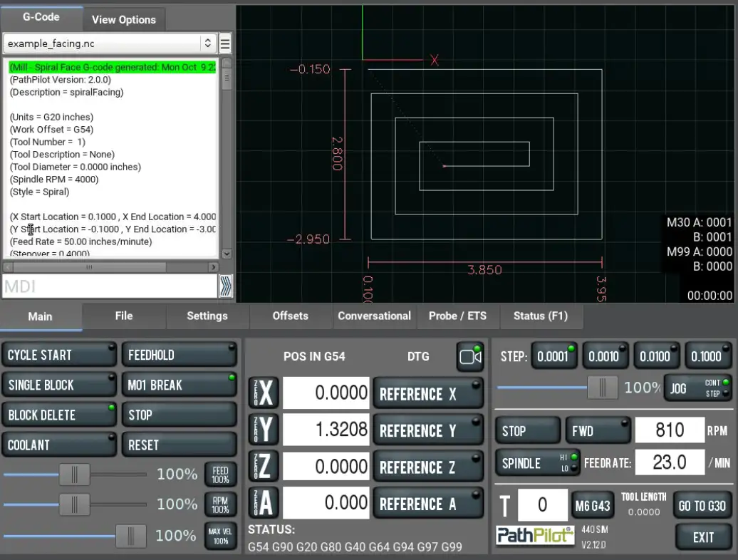Image resolution: width=738 pixels, height=560 pixels.
Task: Open the G-code file menu icon
Action: pyautogui.click(x=225, y=44)
